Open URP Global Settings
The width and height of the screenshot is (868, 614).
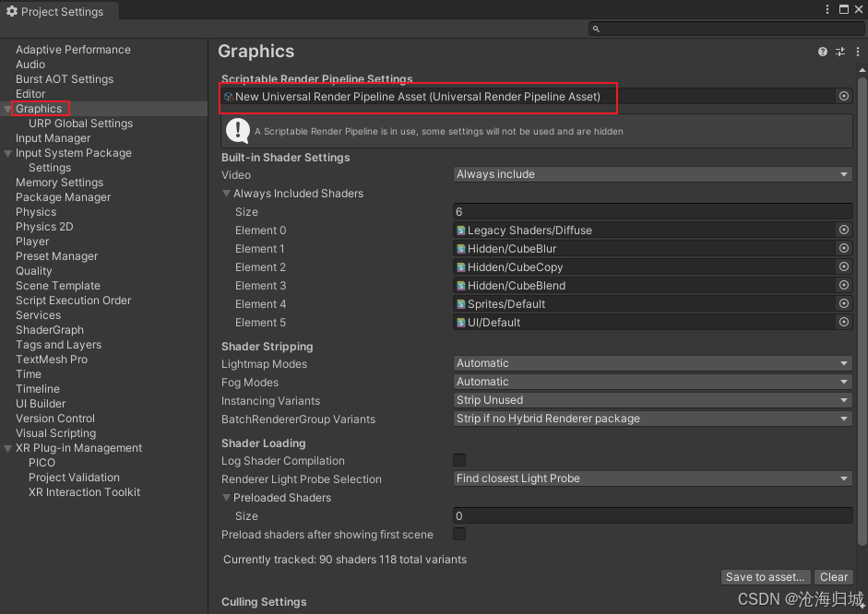click(x=81, y=124)
